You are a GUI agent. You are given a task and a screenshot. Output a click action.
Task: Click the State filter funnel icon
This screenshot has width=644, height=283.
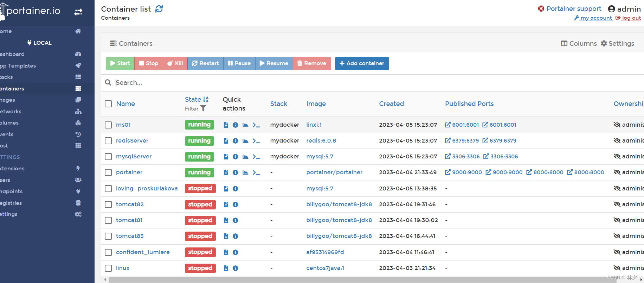[203, 108]
